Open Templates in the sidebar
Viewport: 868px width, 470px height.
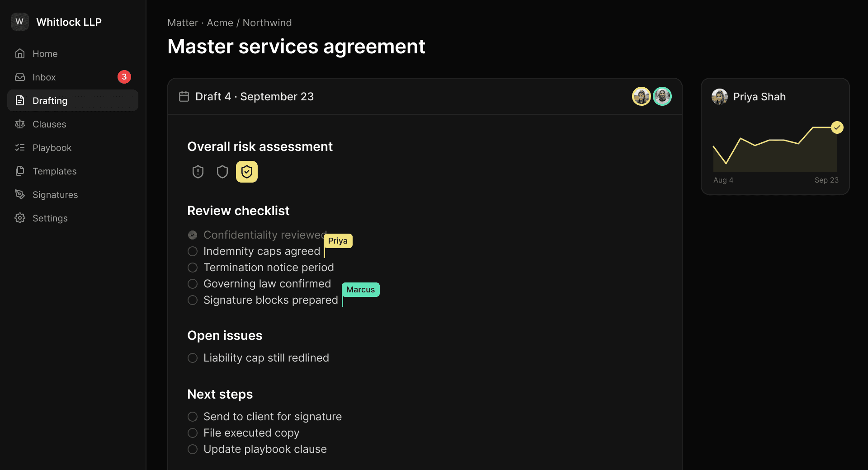click(x=73, y=171)
